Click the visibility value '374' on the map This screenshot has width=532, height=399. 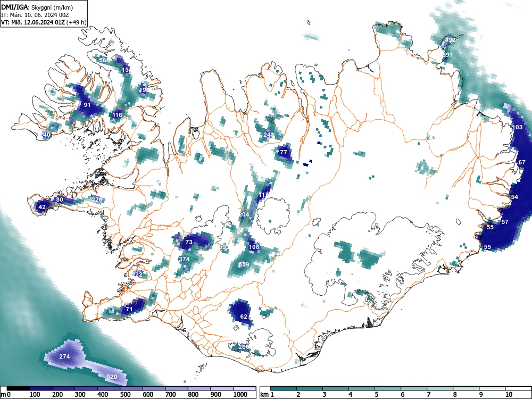pyautogui.click(x=184, y=259)
